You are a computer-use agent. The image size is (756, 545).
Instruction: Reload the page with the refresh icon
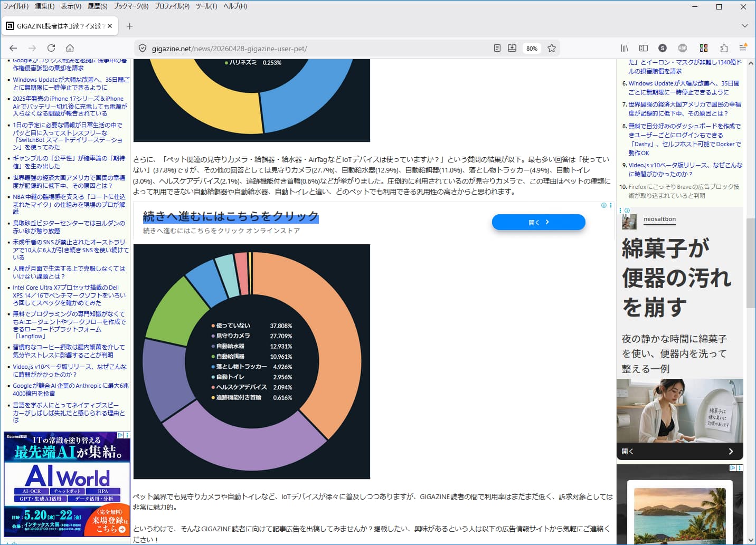51,48
